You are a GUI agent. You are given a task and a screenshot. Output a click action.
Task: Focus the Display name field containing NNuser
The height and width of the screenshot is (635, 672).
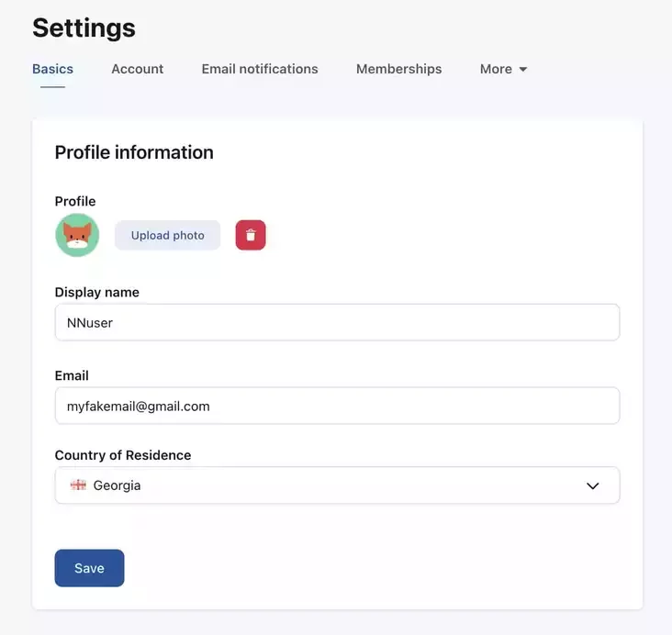point(337,322)
